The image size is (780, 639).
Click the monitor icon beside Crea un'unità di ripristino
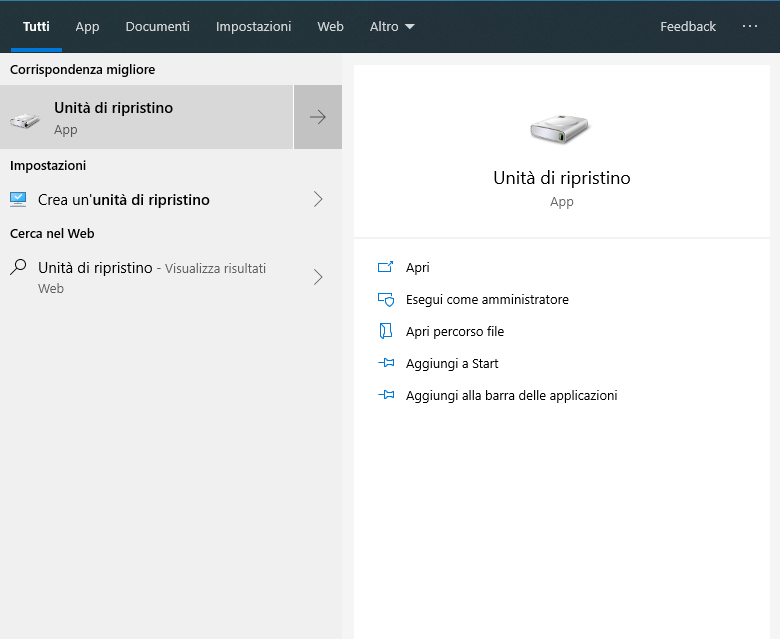tap(18, 199)
